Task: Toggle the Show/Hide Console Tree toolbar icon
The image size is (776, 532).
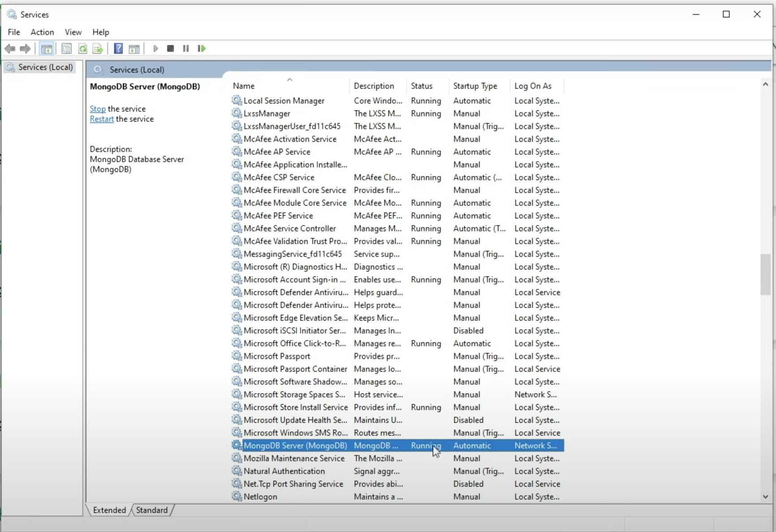Action: (47, 48)
